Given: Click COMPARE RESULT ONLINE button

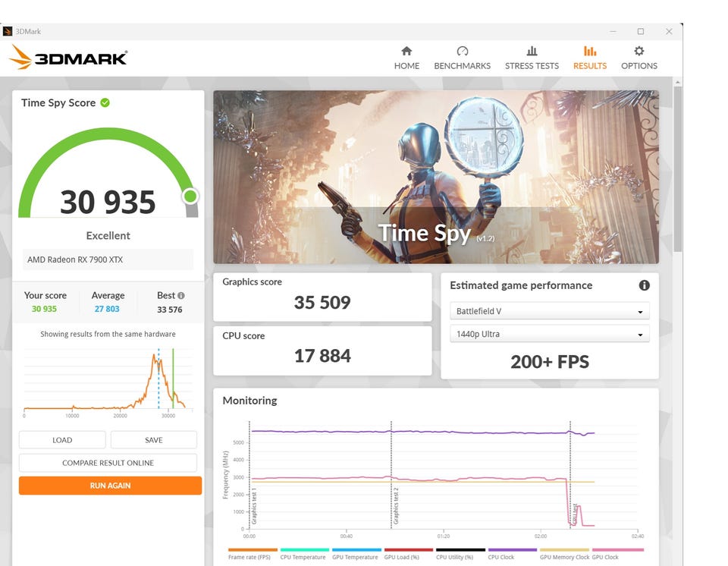Looking at the screenshot, I should point(108,463).
